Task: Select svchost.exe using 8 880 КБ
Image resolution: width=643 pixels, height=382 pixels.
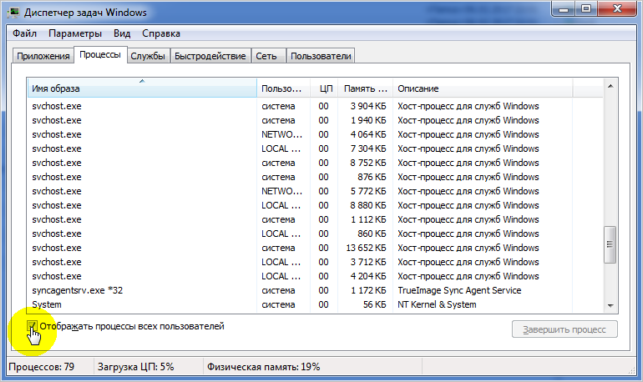Action: tap(316, 205)
